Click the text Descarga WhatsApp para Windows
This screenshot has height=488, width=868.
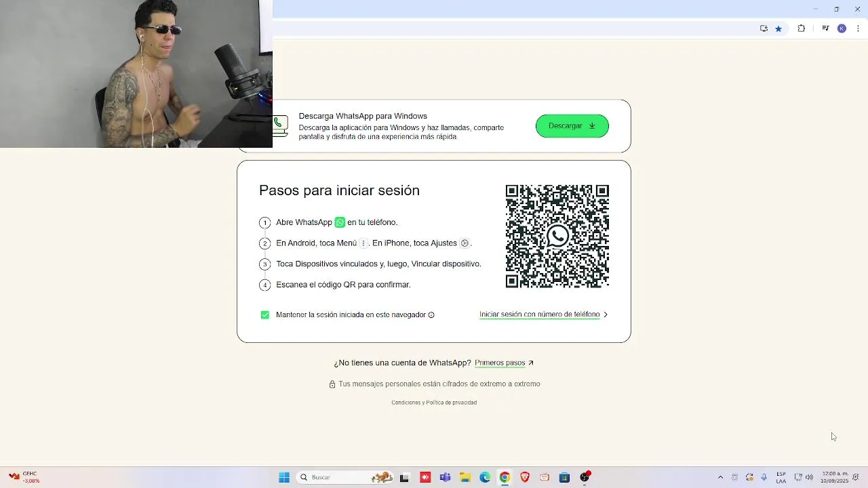pos(363,116)
